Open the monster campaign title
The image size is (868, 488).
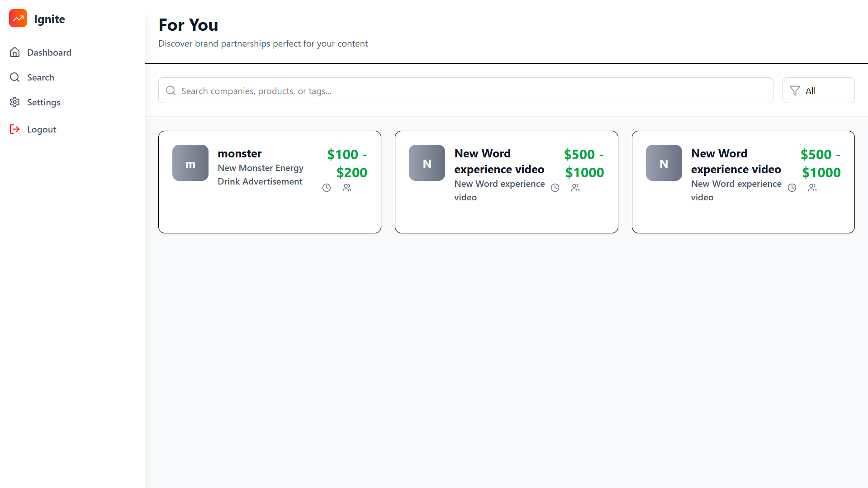[x=240, y=154]
